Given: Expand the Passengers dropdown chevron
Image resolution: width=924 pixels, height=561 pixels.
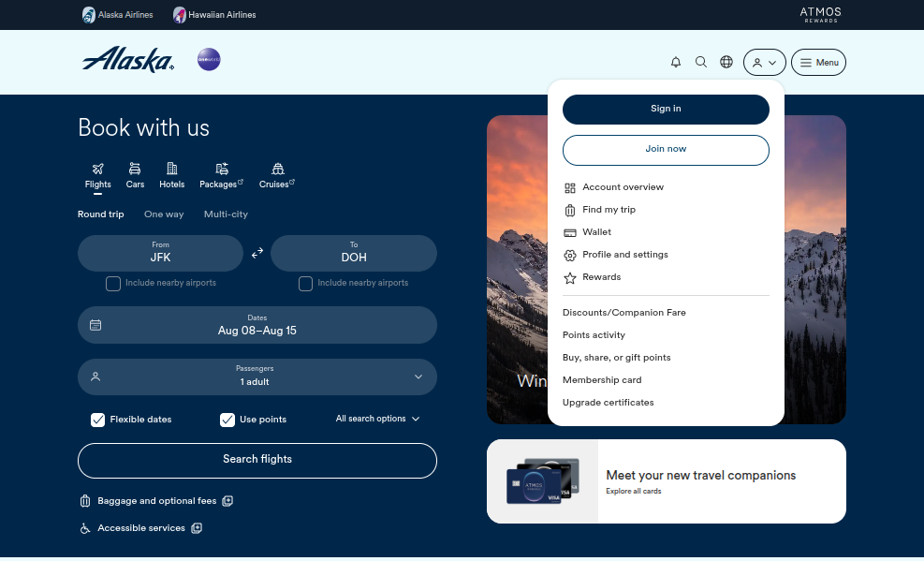Looking at the screenshot, I should (418, 376).
